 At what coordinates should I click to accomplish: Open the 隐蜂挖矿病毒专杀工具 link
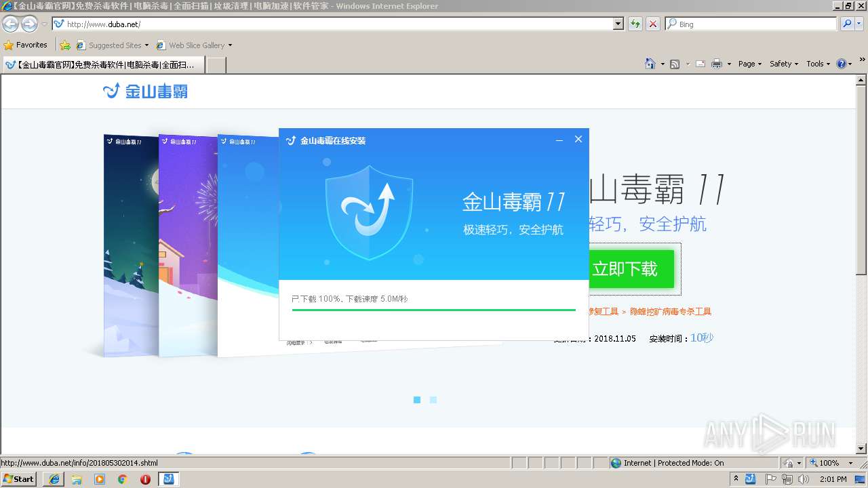(x=671, y=312)
